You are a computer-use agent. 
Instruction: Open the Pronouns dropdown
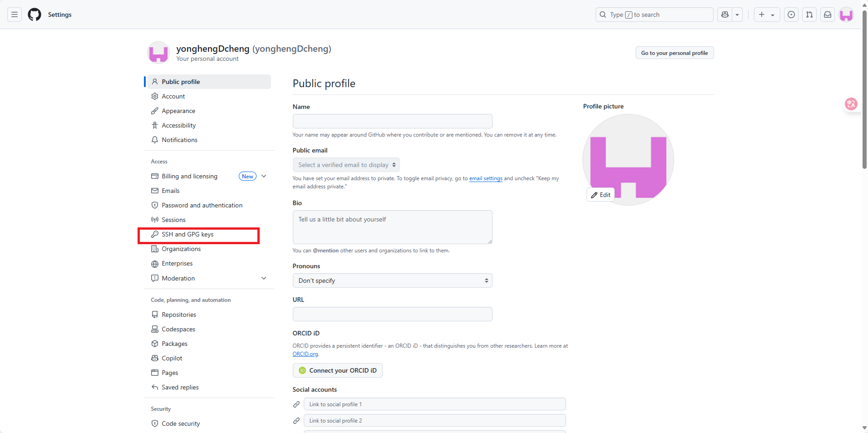tap(392, 280)
